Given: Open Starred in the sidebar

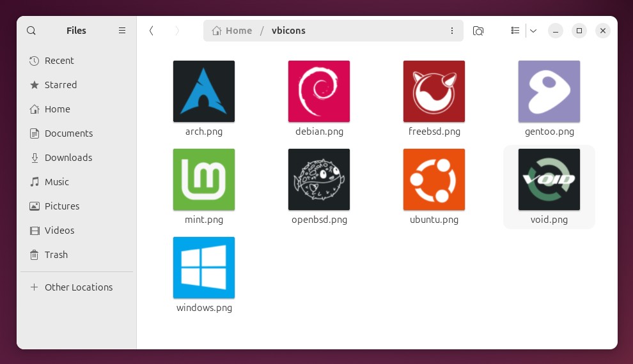Looking at the screenshot, I should [77, 85].
